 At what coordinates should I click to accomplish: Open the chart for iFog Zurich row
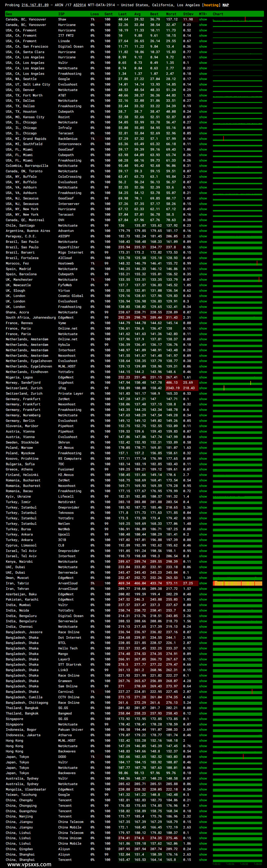click(237, 388)
